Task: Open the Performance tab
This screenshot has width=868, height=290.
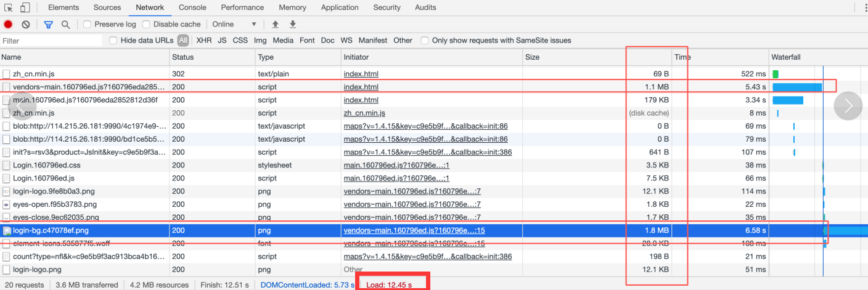Action: pyautogui.click(x=242, y=7)
